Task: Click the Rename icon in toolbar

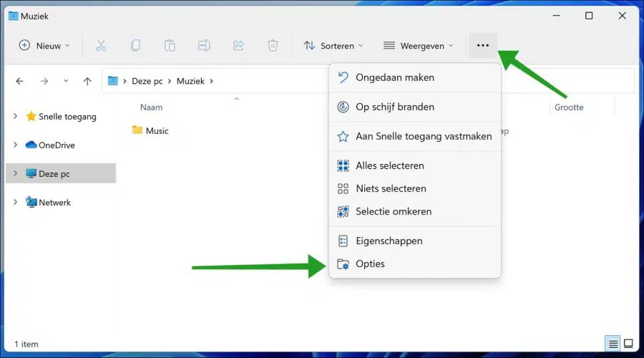Action: 204,45
